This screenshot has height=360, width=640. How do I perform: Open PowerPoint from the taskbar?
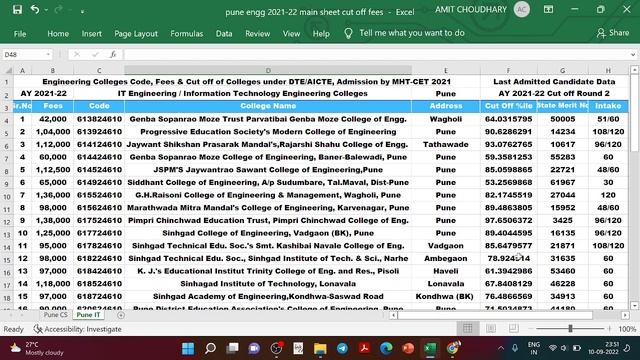click(408, 348)
